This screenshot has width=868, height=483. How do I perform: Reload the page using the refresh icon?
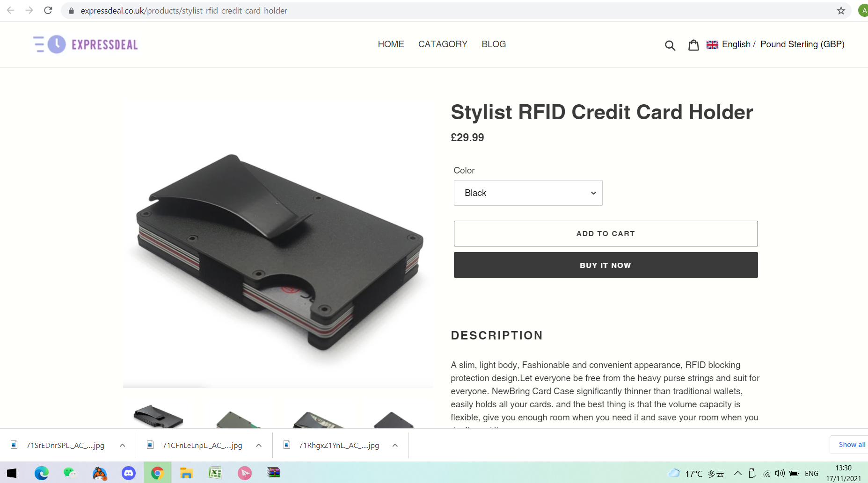pyautogui.click(x=48, y=10)
